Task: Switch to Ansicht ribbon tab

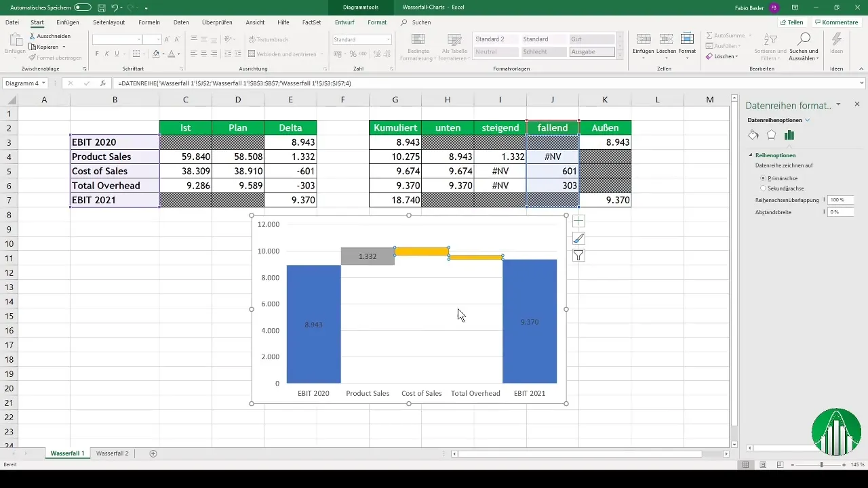Action: pyautogui.click(x=255, y=22)
